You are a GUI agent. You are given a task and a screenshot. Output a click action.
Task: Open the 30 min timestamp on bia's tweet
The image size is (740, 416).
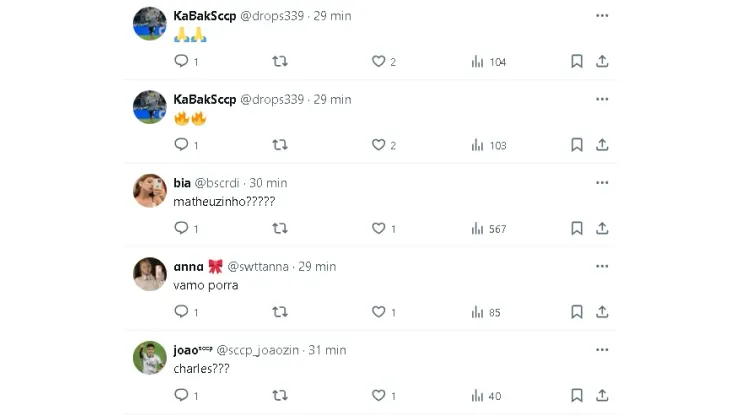click(x=268, y=183)
